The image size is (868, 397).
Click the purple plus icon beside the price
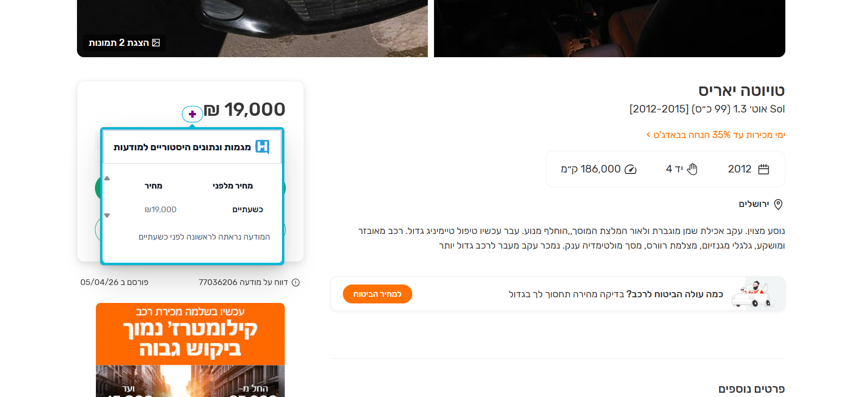192,114
